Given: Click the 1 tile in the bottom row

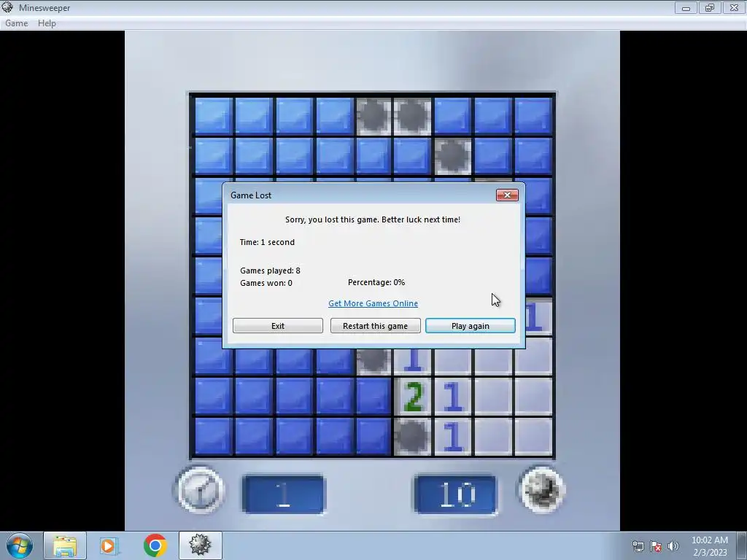Looking at the screenshot, I should 452,437.
